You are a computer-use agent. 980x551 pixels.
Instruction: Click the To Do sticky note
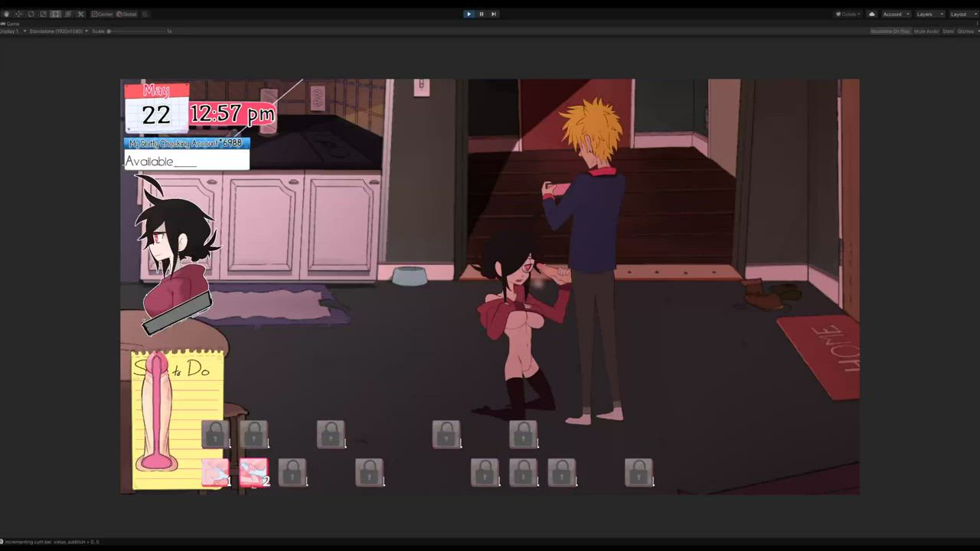click(x=178, y=419)
